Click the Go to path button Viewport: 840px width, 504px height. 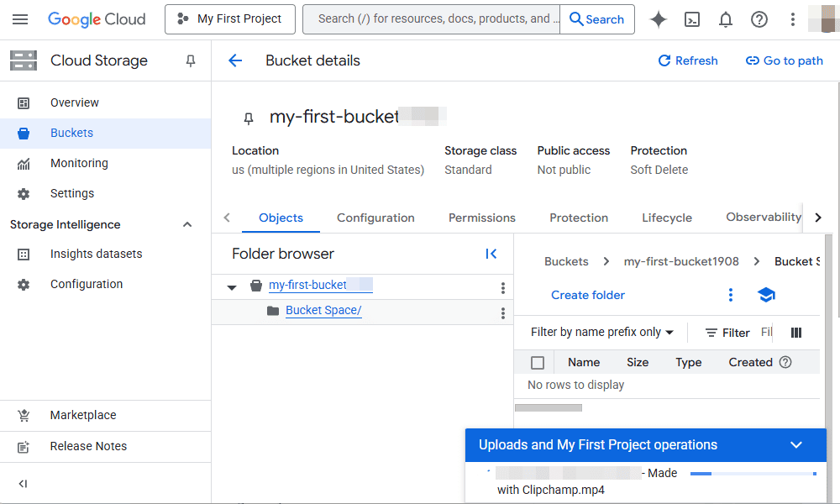[x=785, y=60]
